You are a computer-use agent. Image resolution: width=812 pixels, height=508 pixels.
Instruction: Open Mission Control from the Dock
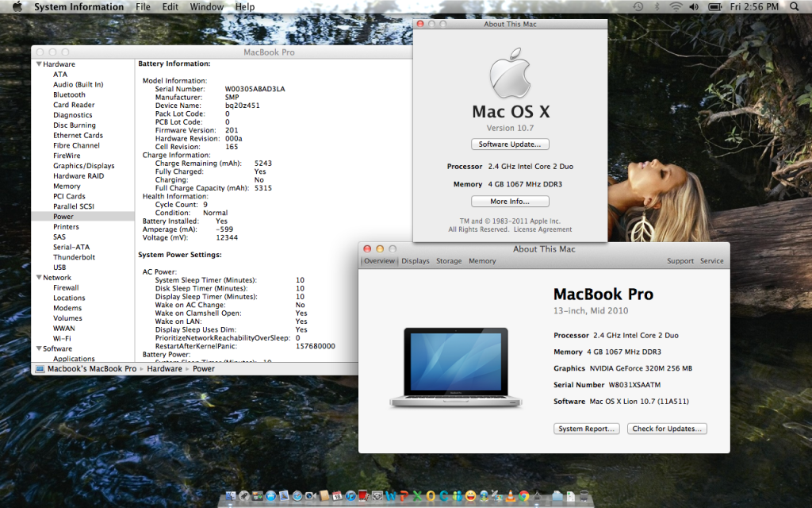pos(258,496)
